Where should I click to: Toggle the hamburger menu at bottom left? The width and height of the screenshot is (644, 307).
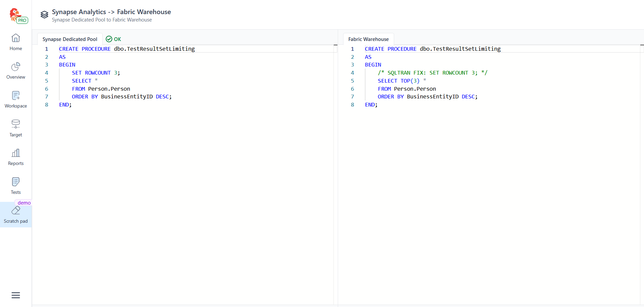[16, 295]
